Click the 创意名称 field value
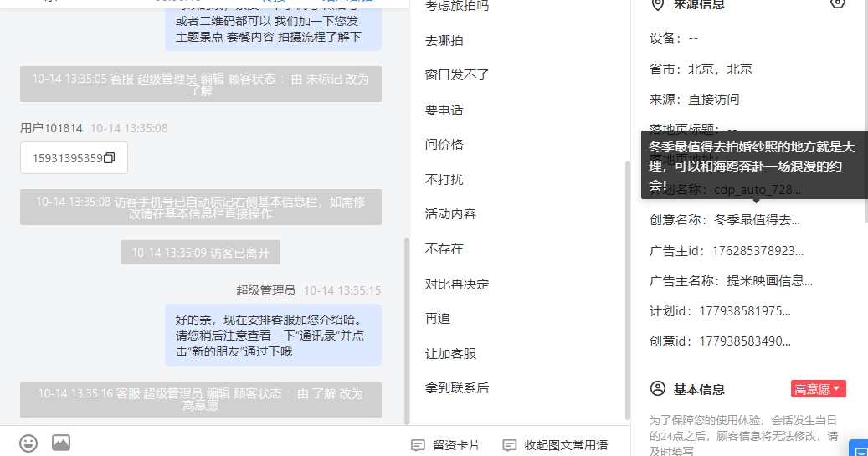This screenshot has width=868, height=456. click(757, 220)
